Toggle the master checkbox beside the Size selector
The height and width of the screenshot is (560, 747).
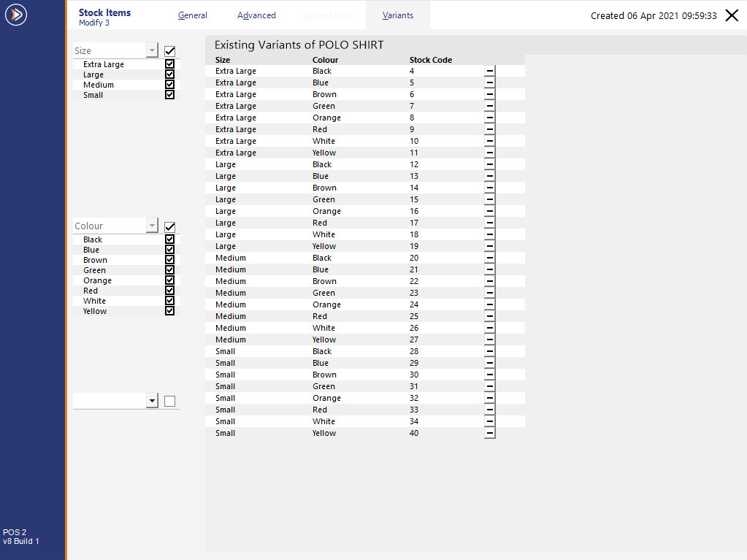[x=169, y=51]
